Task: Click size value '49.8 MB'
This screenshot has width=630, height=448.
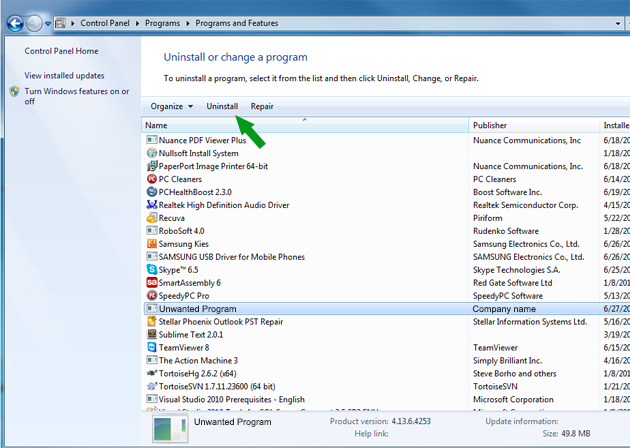Action: [575, 433]
